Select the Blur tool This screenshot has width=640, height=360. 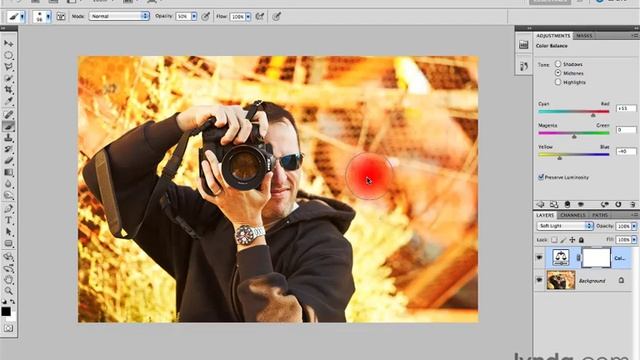[9, 184]
